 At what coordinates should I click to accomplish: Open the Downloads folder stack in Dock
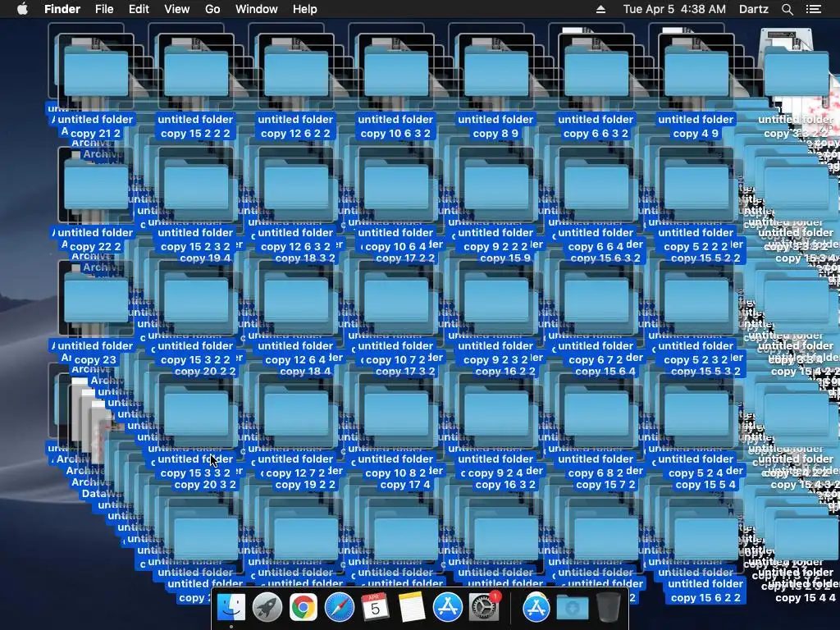tap(572, 608)
